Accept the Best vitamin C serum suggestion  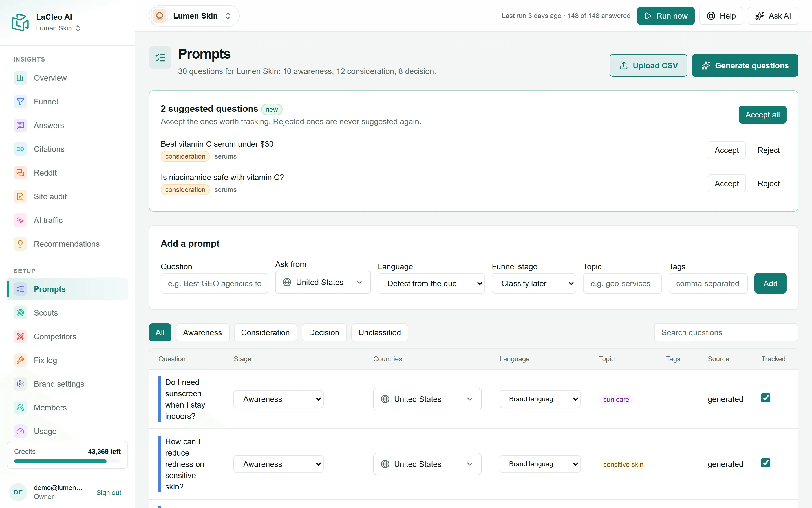point(727,150)
